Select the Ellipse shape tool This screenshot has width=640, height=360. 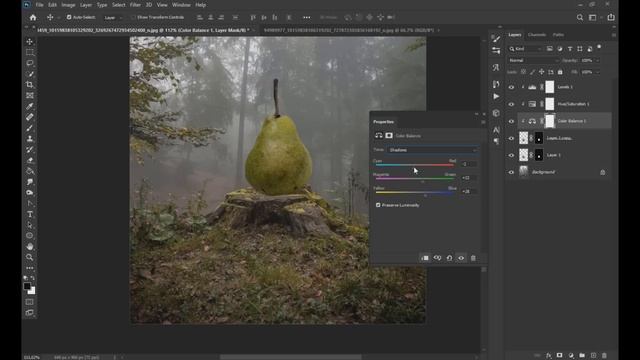30,236
